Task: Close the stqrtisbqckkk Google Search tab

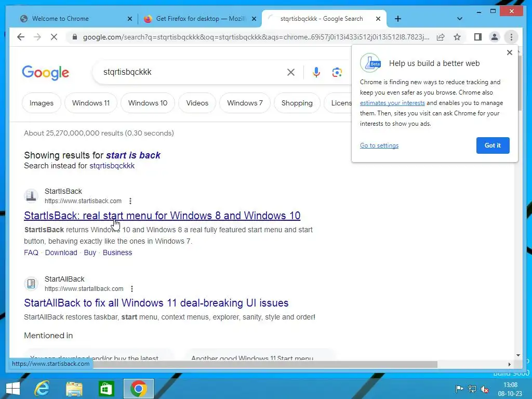Action: click(378, 19)
